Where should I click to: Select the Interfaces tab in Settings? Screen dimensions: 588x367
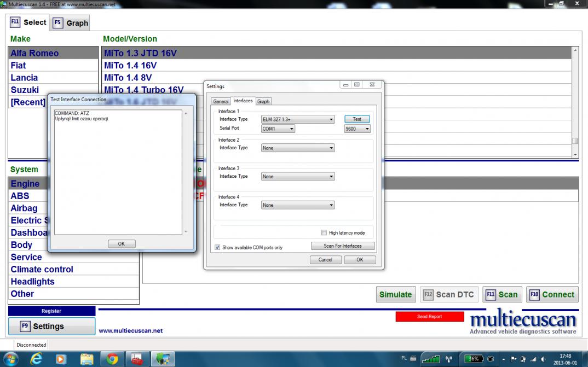(x=243, y=101)
